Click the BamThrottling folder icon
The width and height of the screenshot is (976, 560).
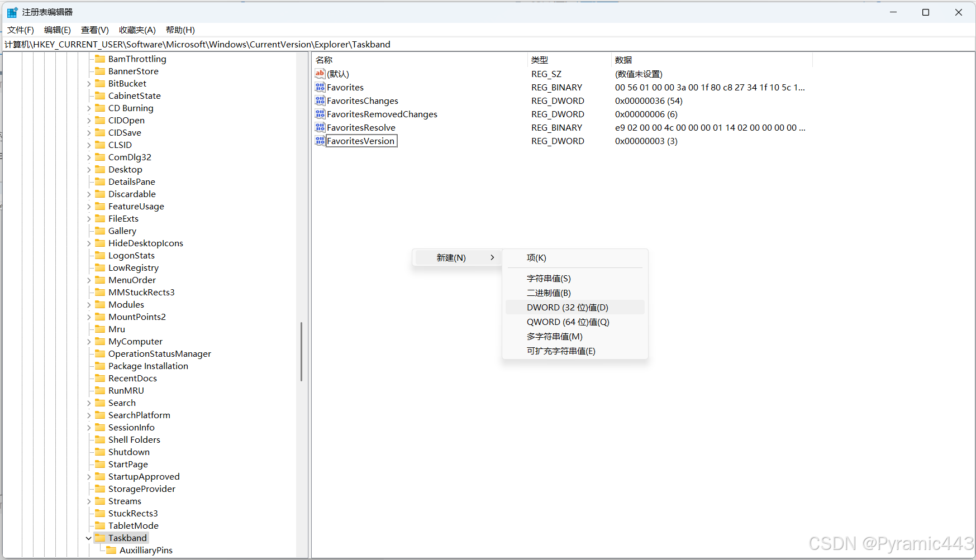tap(100, 59)
